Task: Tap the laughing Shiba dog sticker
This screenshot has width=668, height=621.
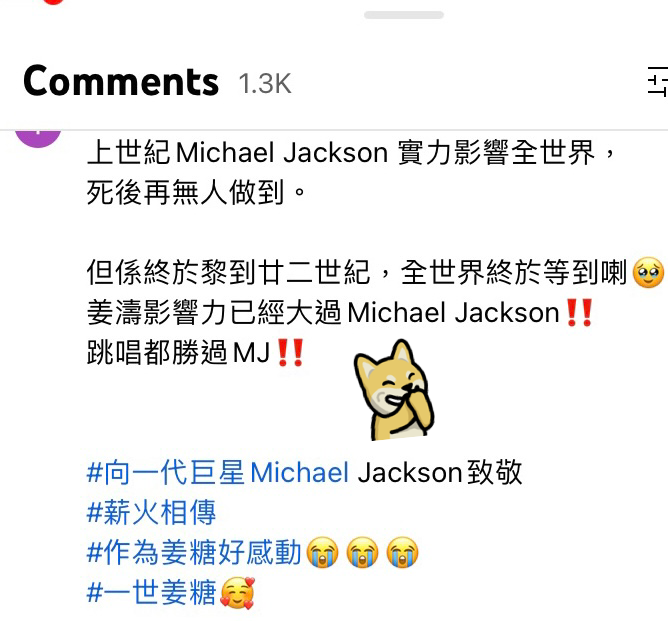Action: coord(394,391)
